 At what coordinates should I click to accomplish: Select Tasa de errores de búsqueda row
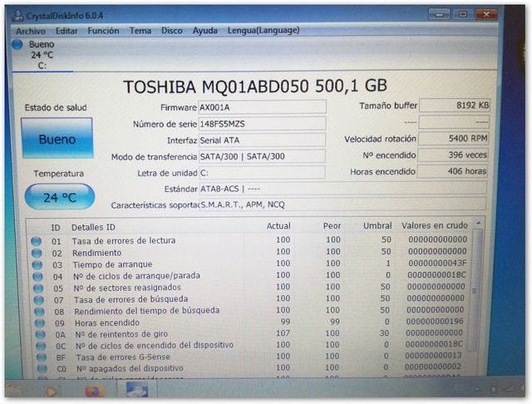(131, 299)
